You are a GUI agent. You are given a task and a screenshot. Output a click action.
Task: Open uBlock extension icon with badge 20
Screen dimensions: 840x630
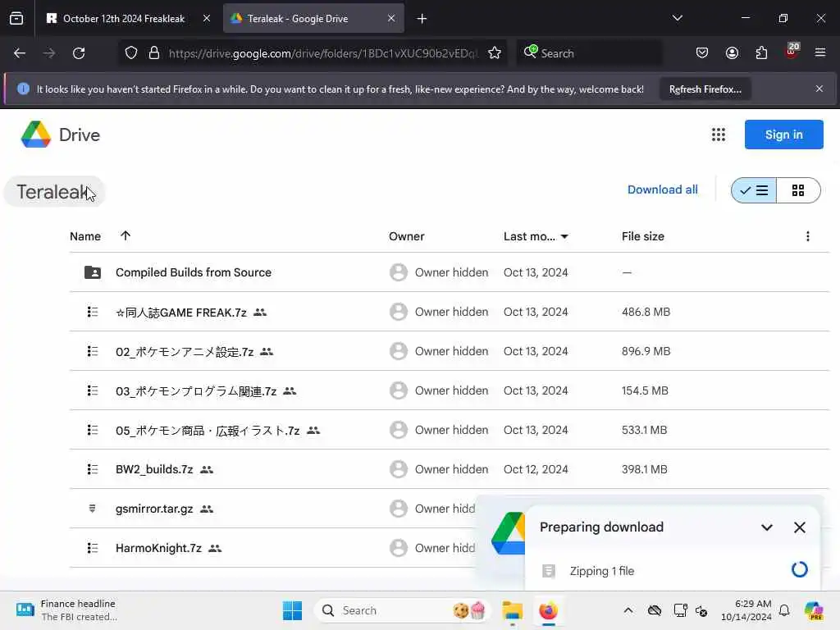tap(792, 52)
